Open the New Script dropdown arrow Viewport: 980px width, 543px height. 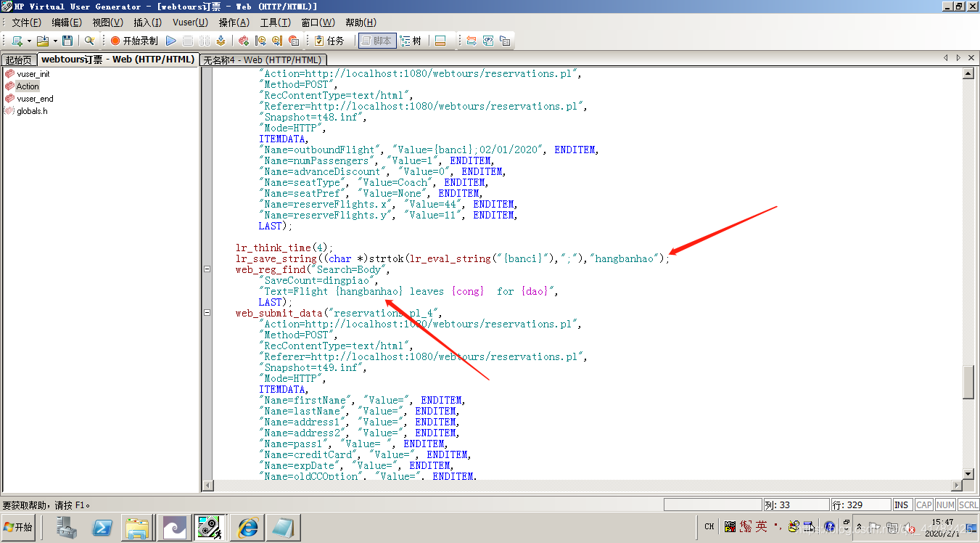click(29, 41)
